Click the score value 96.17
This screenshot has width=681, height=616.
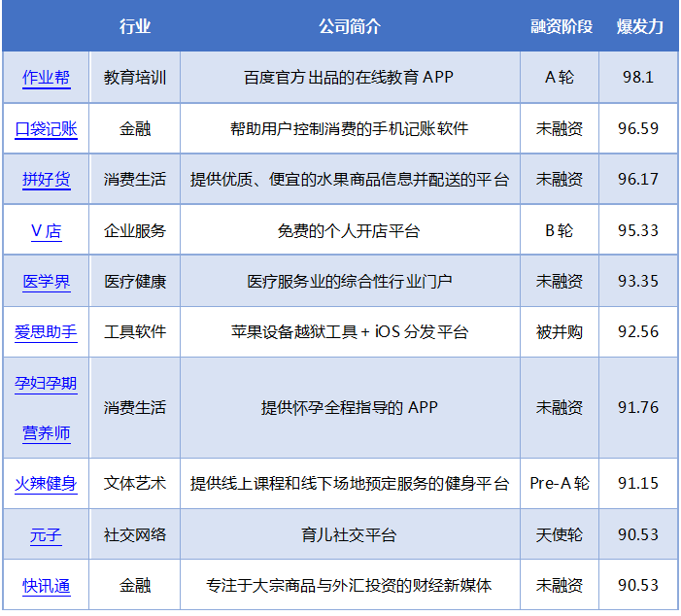tap(638, 179)
